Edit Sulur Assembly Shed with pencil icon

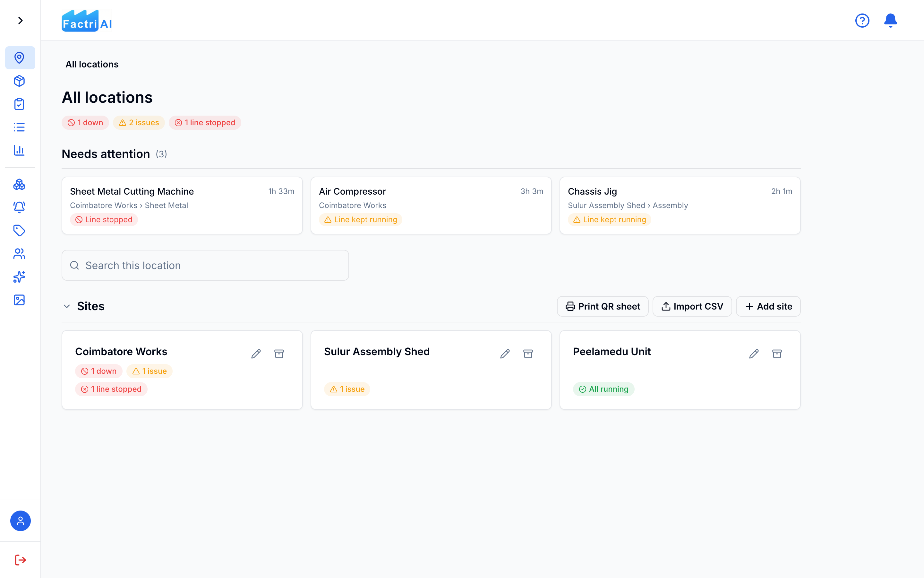point(505,354)
